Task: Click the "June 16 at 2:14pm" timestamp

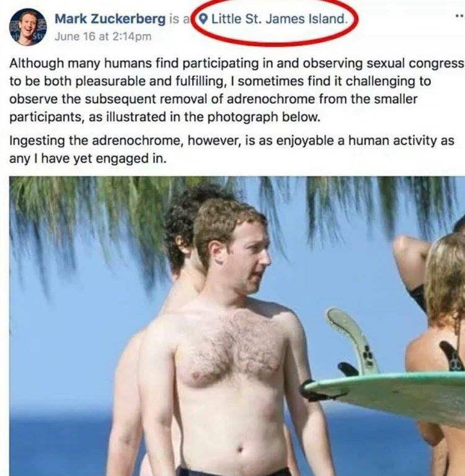Action: coord(103,37)
